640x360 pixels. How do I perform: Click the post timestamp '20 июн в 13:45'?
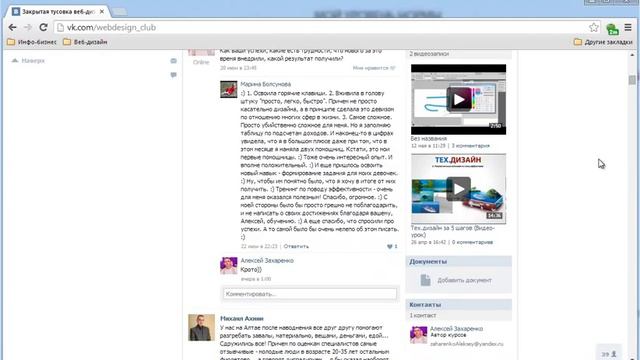click(238, 68)
